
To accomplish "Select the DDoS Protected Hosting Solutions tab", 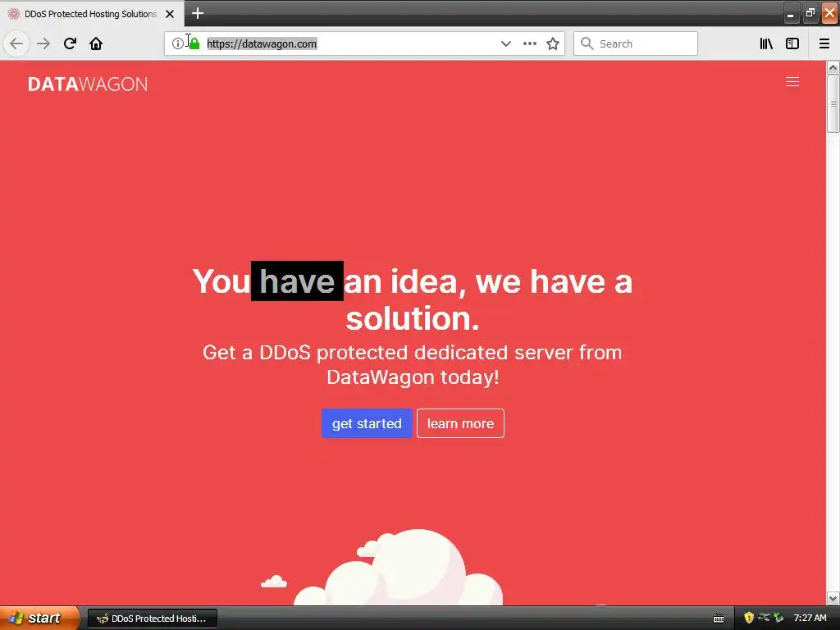I will [92, 14].
